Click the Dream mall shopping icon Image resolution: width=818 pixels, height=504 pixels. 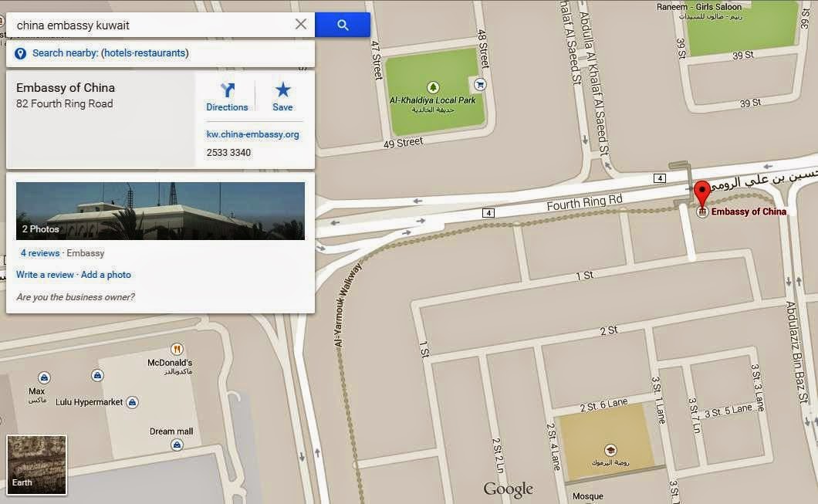[177, 445]
